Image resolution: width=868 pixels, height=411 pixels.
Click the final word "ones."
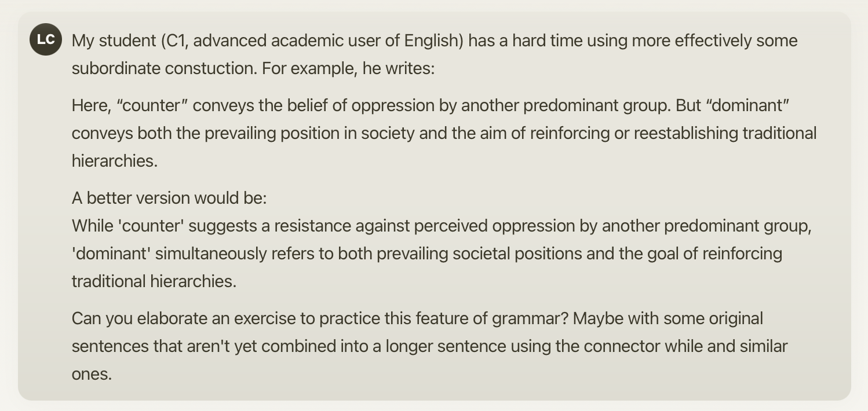pos(92,374)
